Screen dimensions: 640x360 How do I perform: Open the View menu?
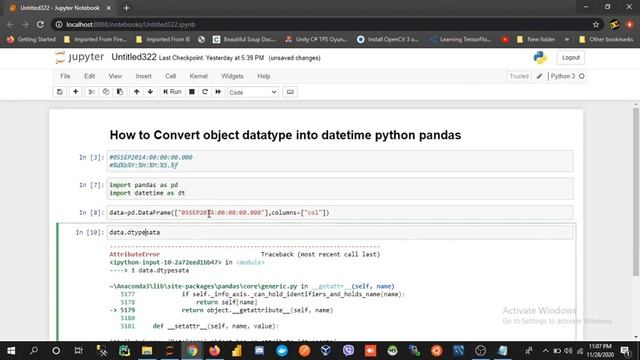tap(115, 76)
